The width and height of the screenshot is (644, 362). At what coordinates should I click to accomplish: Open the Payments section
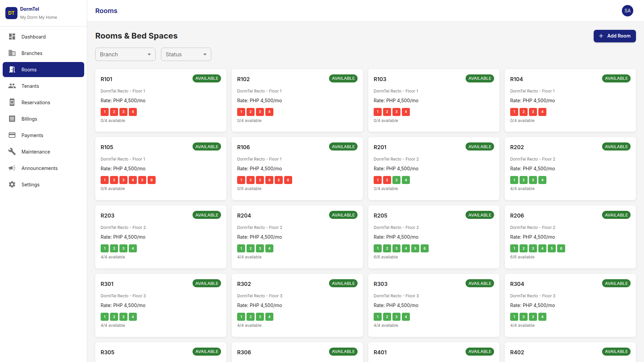click(x=44, y=135)
